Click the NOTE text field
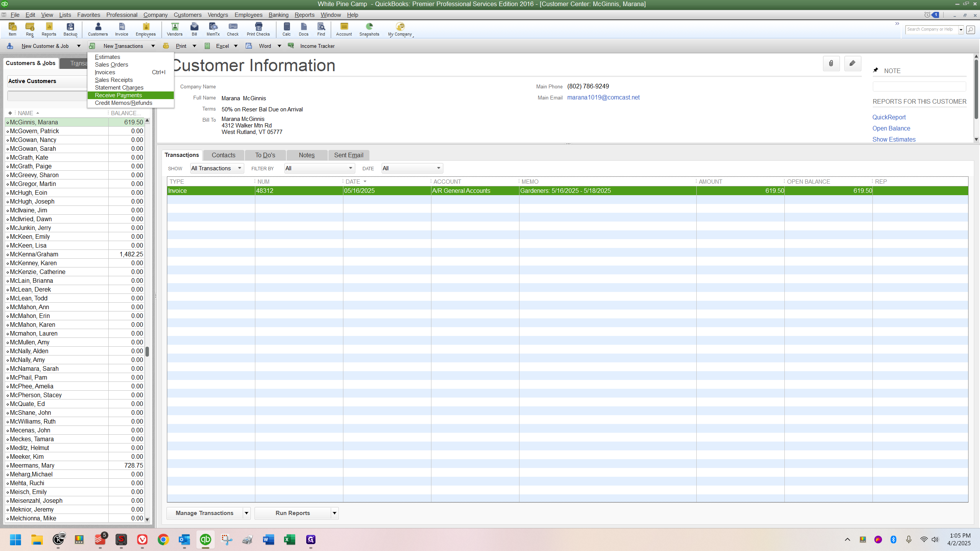 click(x=919, y=86)
